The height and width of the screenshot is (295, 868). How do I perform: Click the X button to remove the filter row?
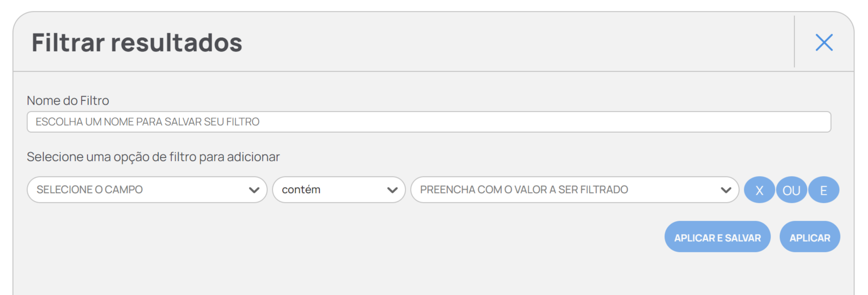click(x=759, y=190)
